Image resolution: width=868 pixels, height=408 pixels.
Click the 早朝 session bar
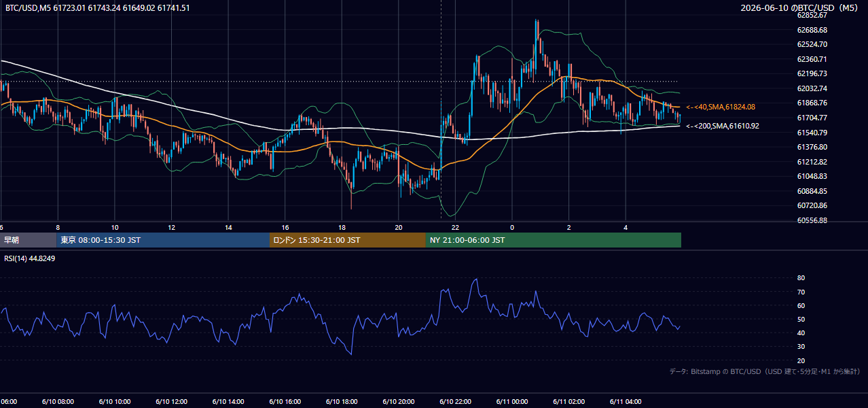click(29, 240)
